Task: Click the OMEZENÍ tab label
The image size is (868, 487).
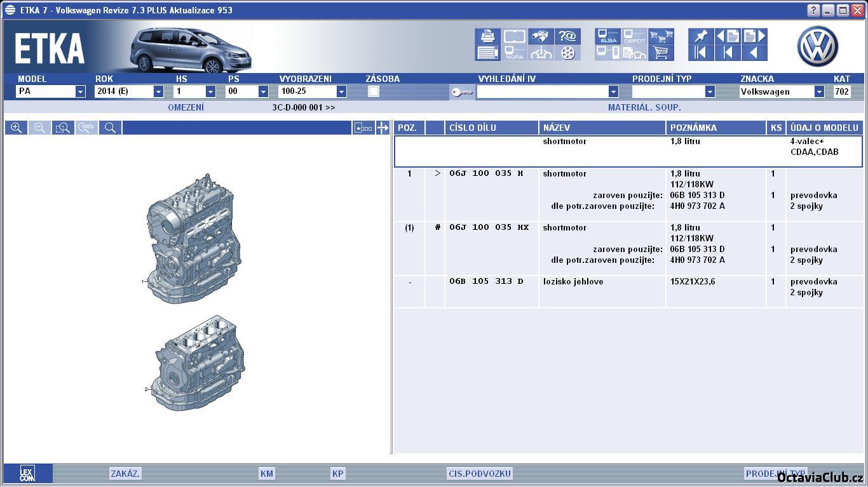Action: (186, 107)
